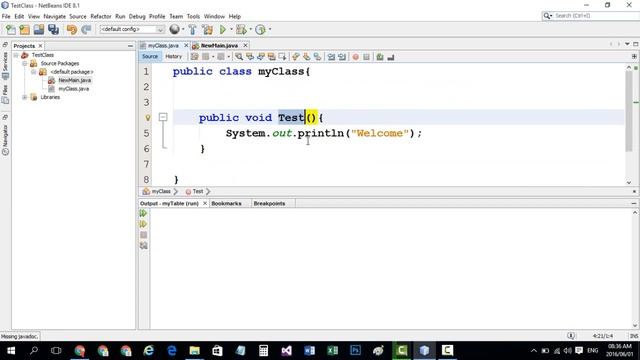This screenshot has height=360, width=640.
Task: Collapse the TestClass project node
Action: click(x=16, y=55)
